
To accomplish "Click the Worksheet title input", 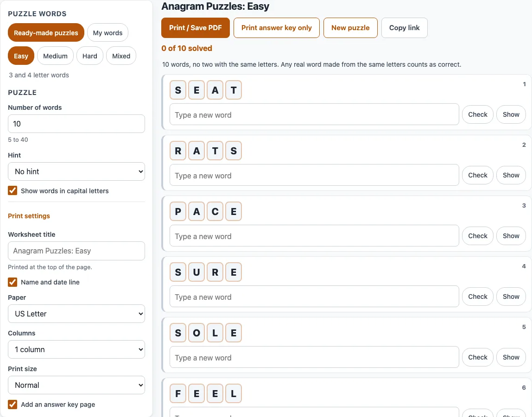I will pos(76,251).
